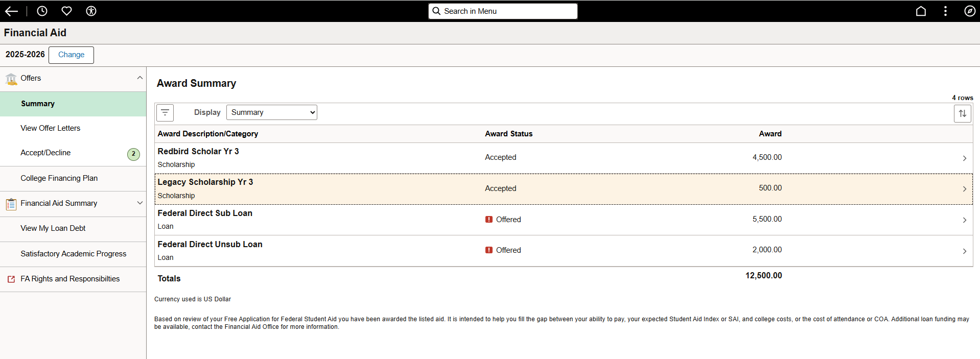Click the 4,500.00 award amount
The image size is (980, 359).
pyautogui.click(x=767, y=157)
